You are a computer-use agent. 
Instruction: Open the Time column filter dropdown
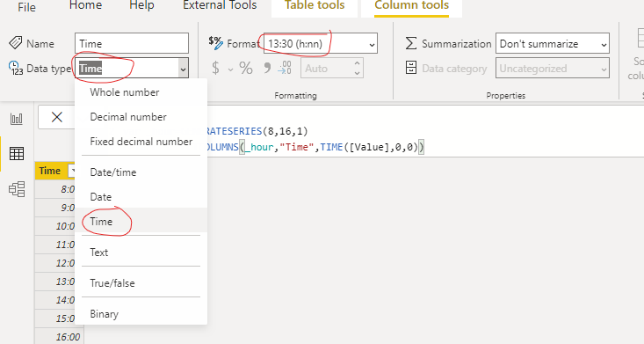[x=73, y=171]
